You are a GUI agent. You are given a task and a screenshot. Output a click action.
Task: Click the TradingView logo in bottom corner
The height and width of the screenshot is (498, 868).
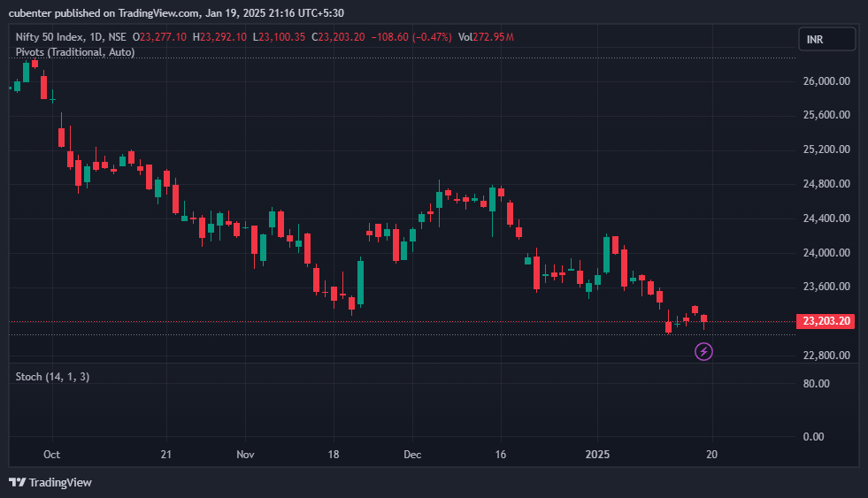[x=50, y=482]
